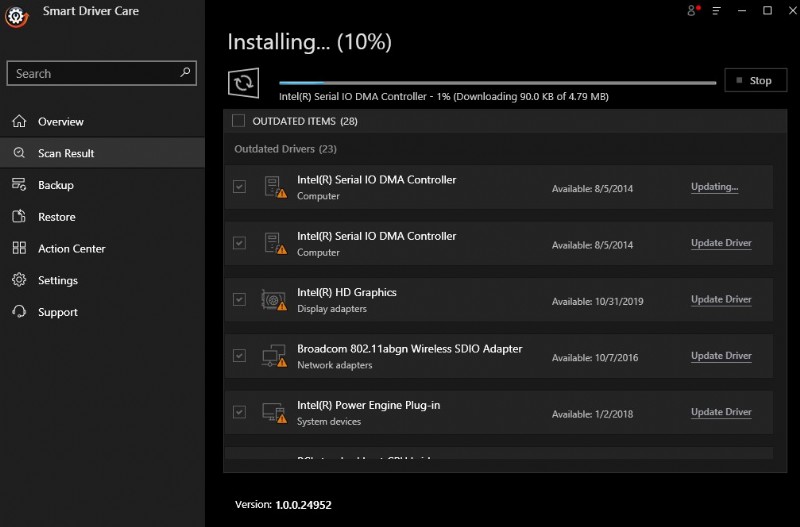Image resolution: width=800 pixels, height=527 pixels.
Task: Click the Available: 1/2/2018 date
Action: tap(592, 414)
